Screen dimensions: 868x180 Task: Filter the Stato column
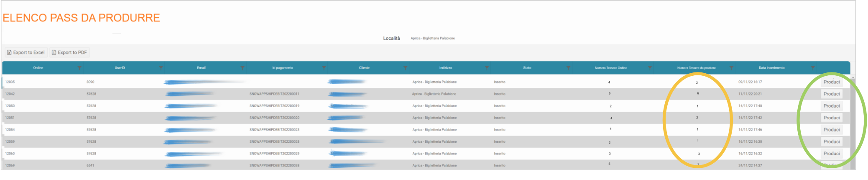568,68
